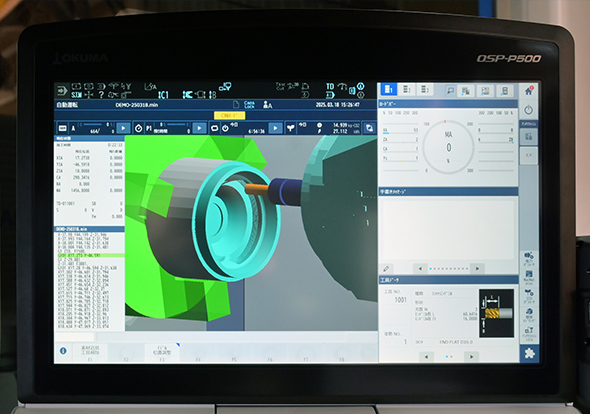Click the power icon in right sidebar
The image size is (590, 414).
(x=529, y=110)
